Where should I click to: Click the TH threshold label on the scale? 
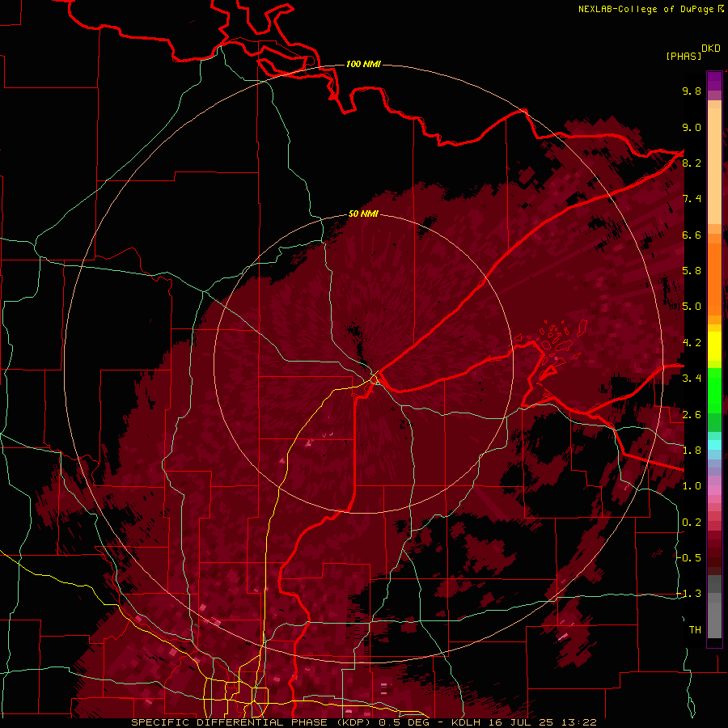coord(695,630)
